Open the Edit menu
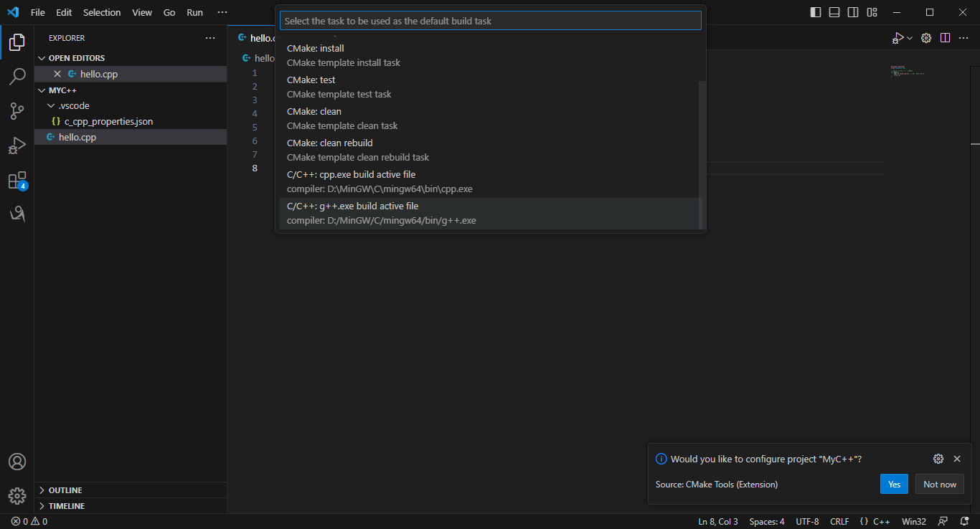Image resolution: width=980 pixels, height=529 pixels. click(x=64, y=12)
